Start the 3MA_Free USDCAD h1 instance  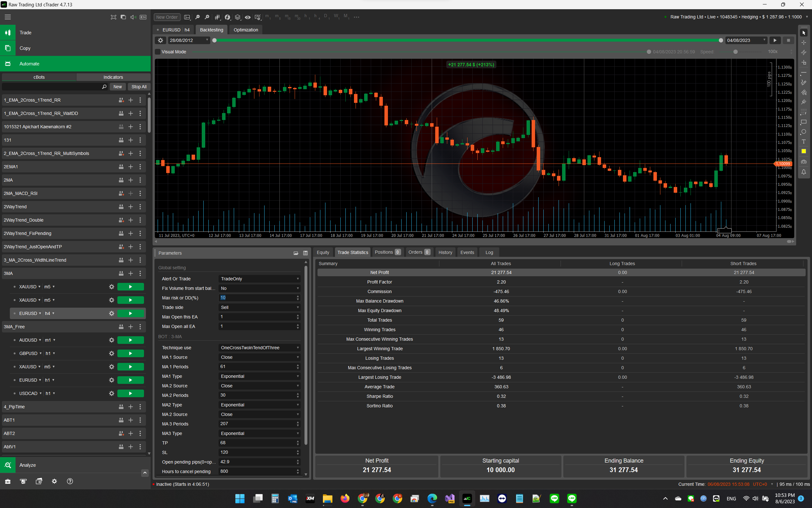click(131, 393)
